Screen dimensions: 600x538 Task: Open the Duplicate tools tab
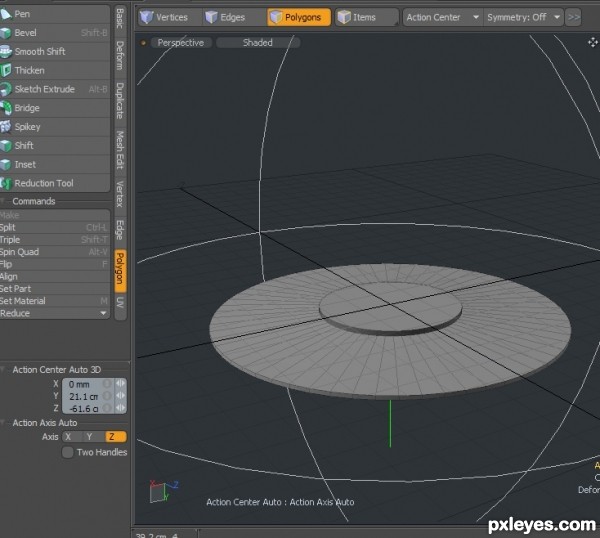click(120, 101)
